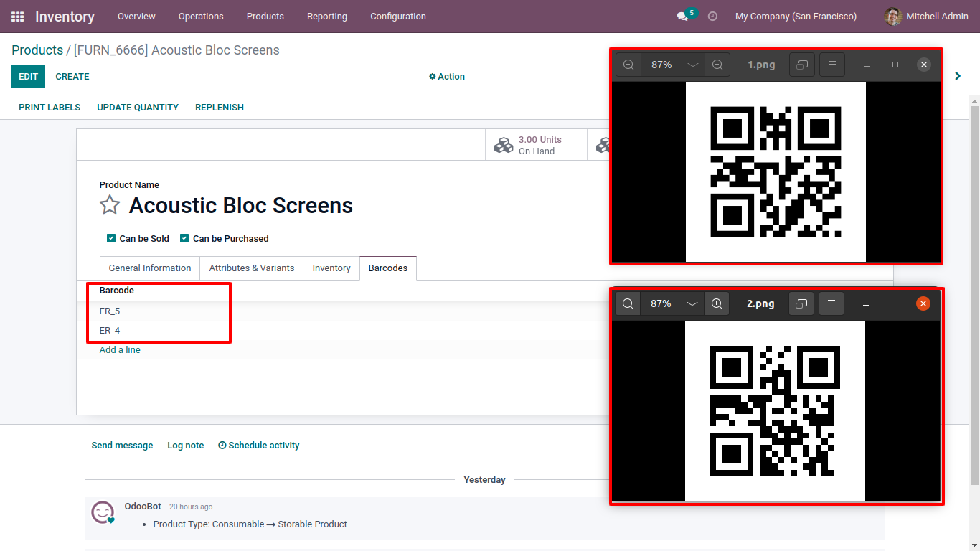The height and width of the screenshot is (551, 980).
Task: Click the EDIT button
Action: pos(28,77)
